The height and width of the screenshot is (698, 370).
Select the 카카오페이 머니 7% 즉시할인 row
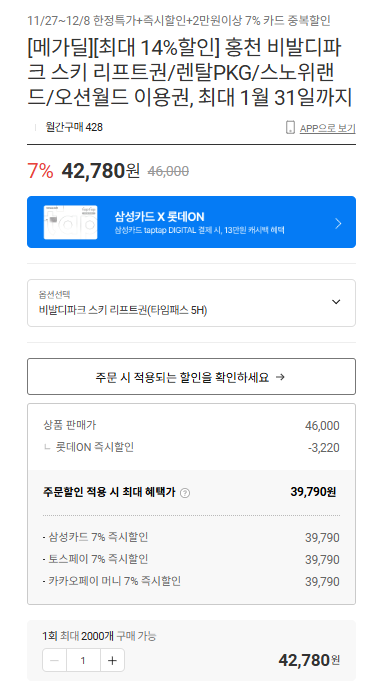click(191, 581)
